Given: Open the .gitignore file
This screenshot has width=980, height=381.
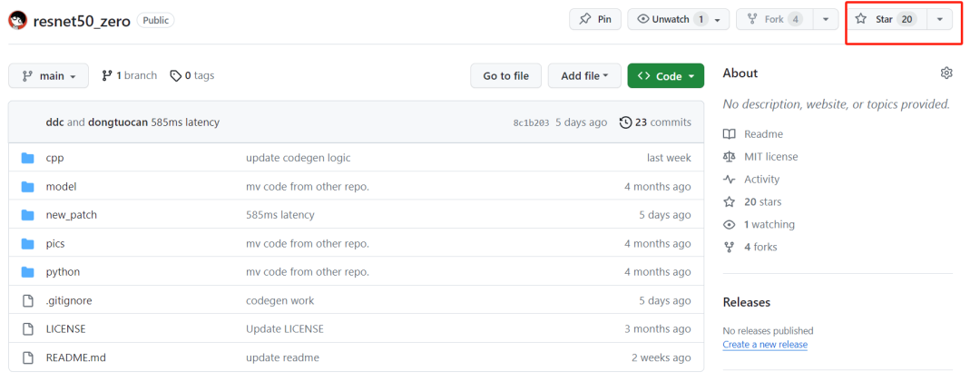Looking at the screenshot, I should click(69, 301).
